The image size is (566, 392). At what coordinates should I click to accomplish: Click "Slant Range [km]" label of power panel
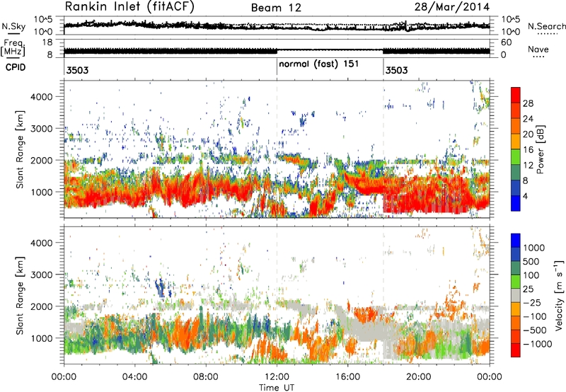click(21, 149)
